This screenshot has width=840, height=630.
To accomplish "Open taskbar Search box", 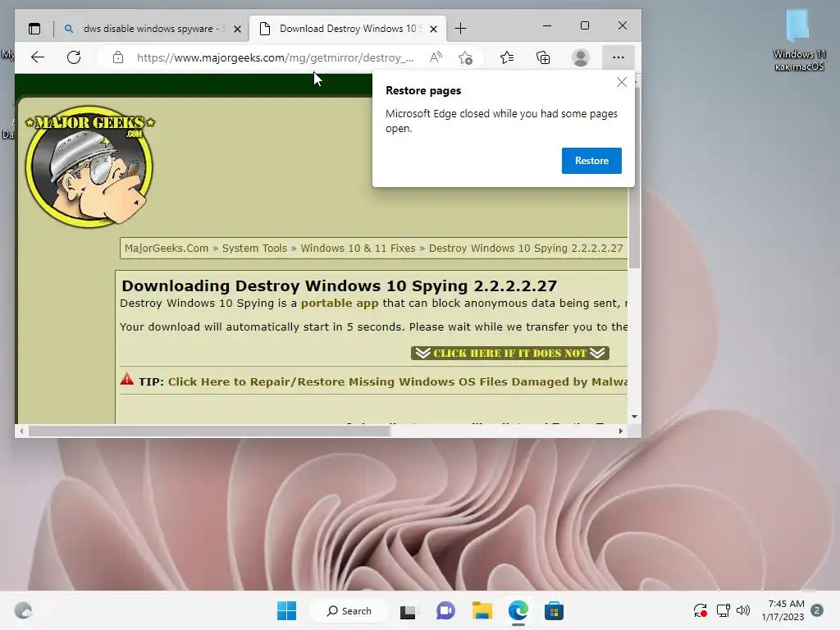I will click(x=349, y=610).
